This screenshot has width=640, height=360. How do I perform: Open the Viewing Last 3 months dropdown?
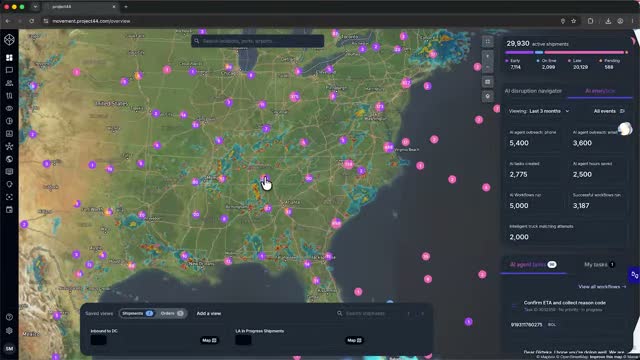tap(539, 111)
